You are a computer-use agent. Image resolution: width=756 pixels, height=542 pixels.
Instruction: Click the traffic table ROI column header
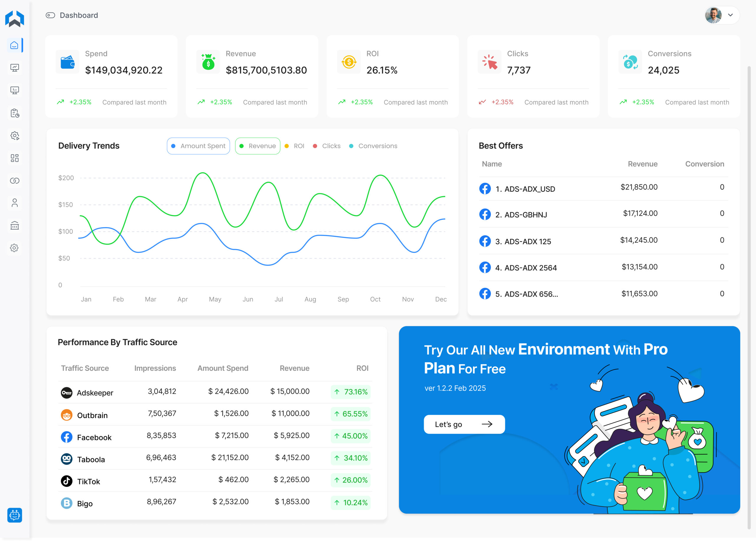[x=362, y=368]
